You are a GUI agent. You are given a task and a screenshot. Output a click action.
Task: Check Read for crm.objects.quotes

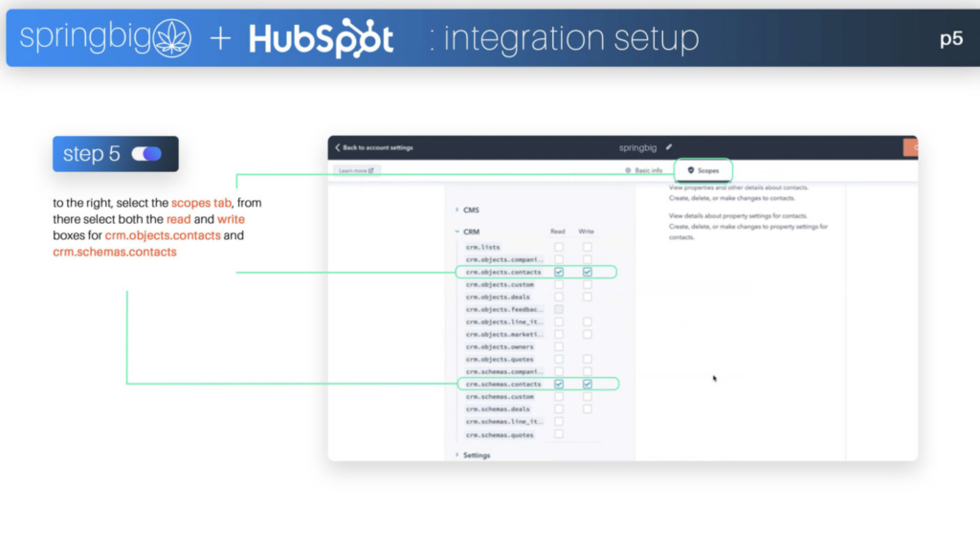pyautogui.click(x=559, y=360)
